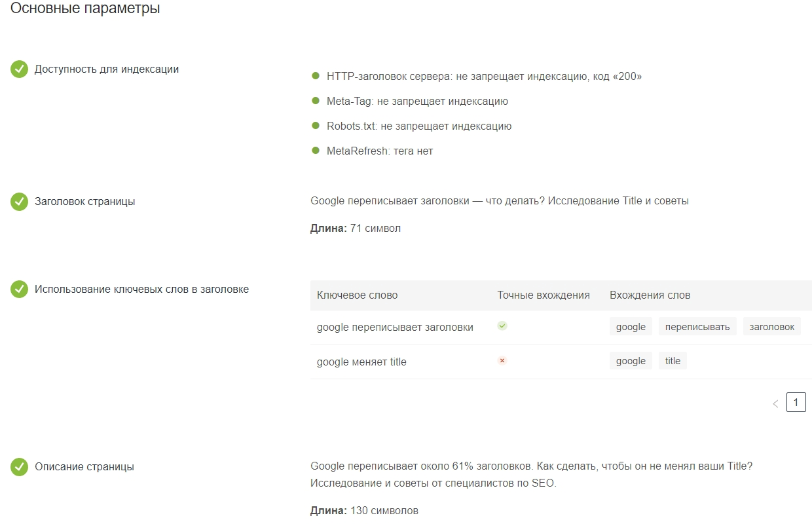Click green checkmark beside Описание страницы

19,467
